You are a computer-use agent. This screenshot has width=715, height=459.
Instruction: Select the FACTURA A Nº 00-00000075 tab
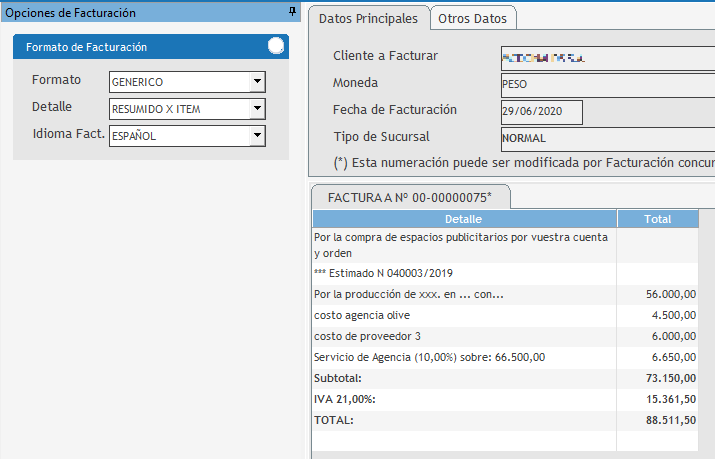411,197
